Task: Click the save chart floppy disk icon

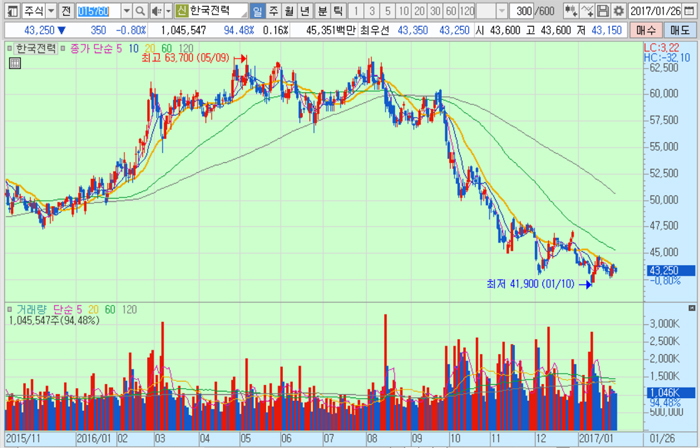Action: coord(603,10)
